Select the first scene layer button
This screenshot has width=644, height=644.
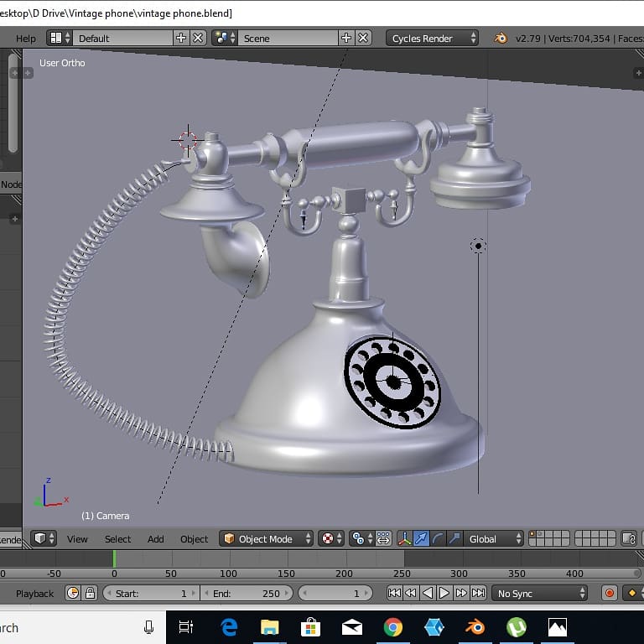click(532, 534)
